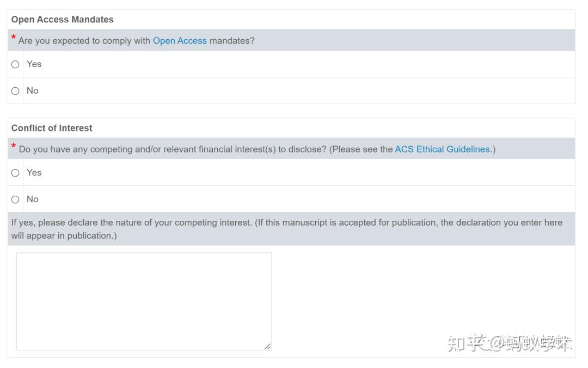Click the "Do you have any competing" question text
The height and width of the screenshot is (368, 588).
point(163,149)
